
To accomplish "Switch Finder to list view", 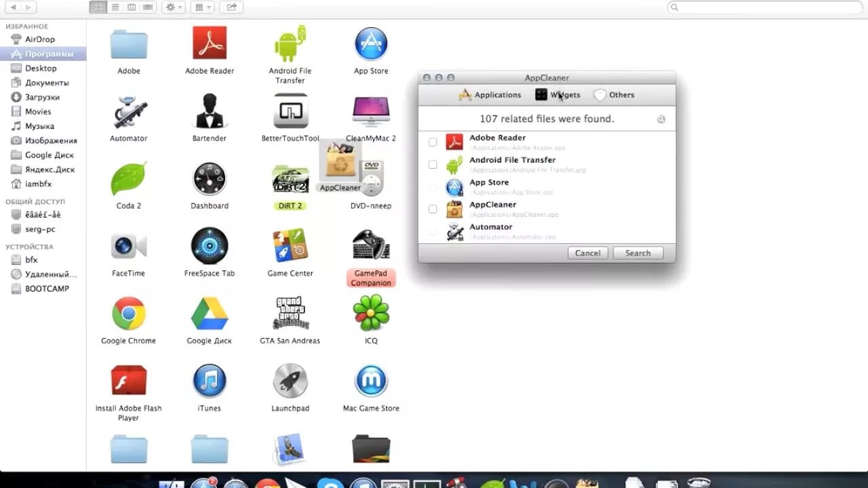I will click(x=115, y=7).
